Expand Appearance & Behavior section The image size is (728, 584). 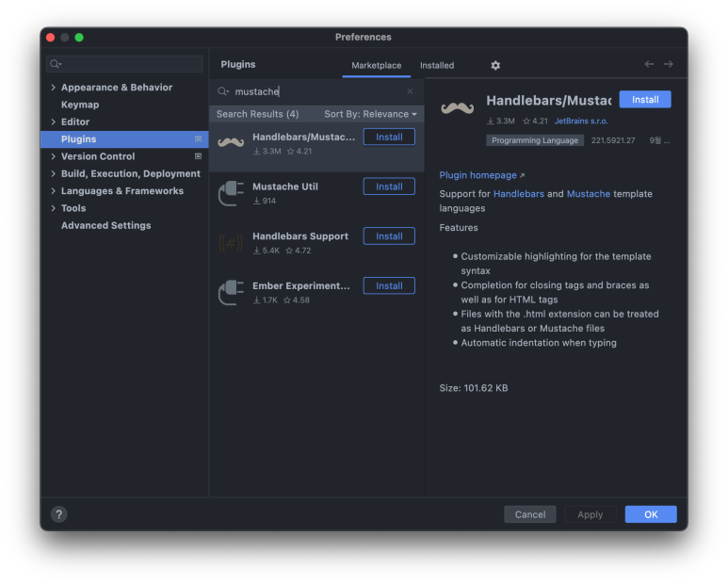click(53, 88)
